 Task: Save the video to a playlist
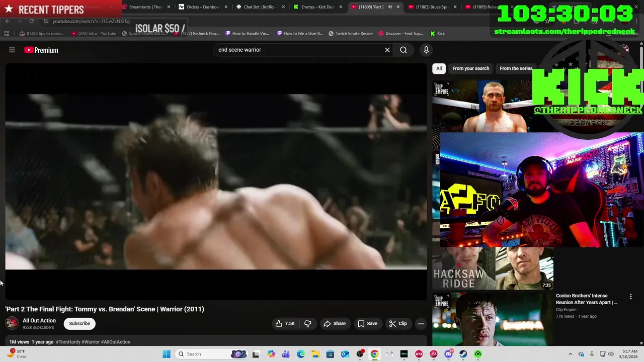coord(367,324)
